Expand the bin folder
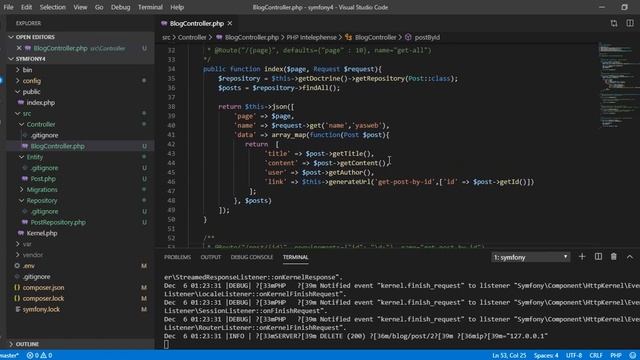640x360 pixels. click(x=27, y=70)
